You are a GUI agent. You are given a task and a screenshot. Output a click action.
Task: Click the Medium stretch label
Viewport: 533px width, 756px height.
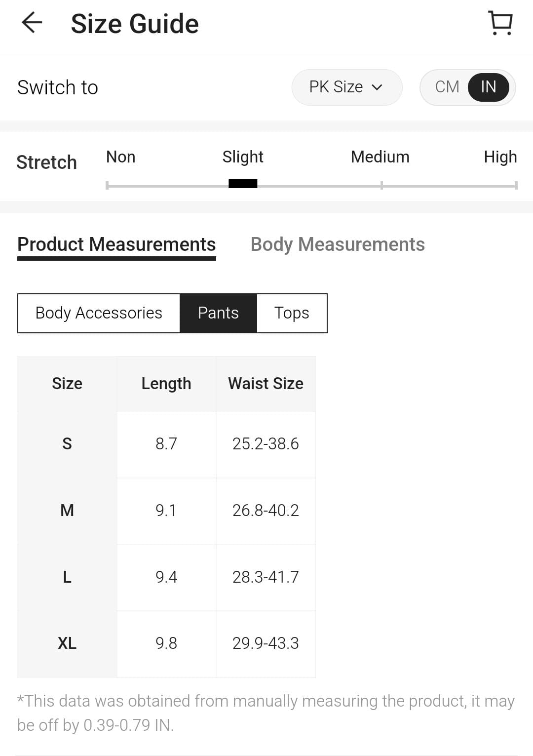coord(380,157)
